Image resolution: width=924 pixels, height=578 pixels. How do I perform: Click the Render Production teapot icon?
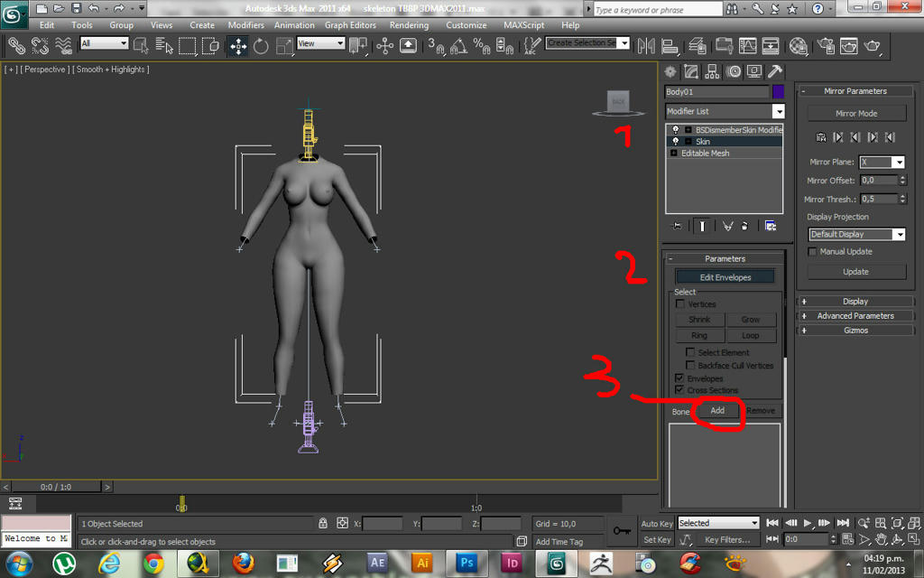[x=873, y=46]
